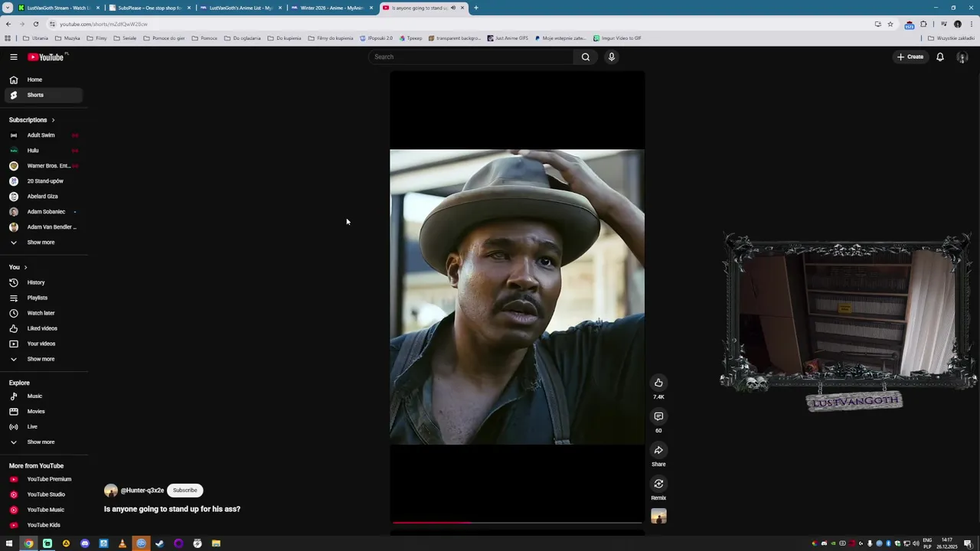Open Imgur: Video to GIF bookmark
980x551 pixels.
617,38
